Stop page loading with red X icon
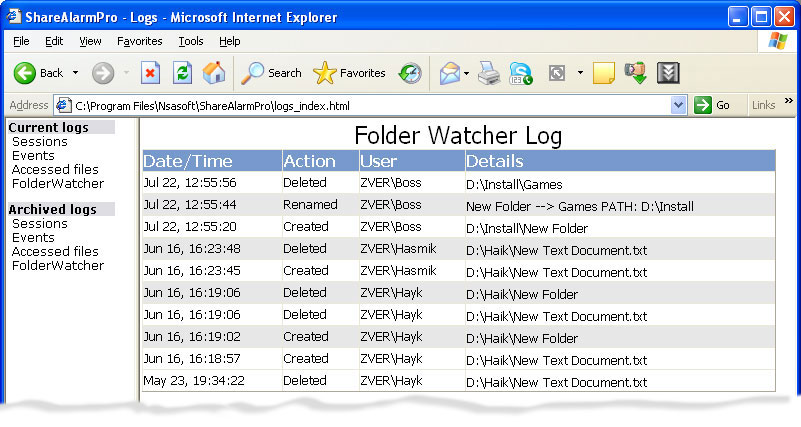 (150, 73)
